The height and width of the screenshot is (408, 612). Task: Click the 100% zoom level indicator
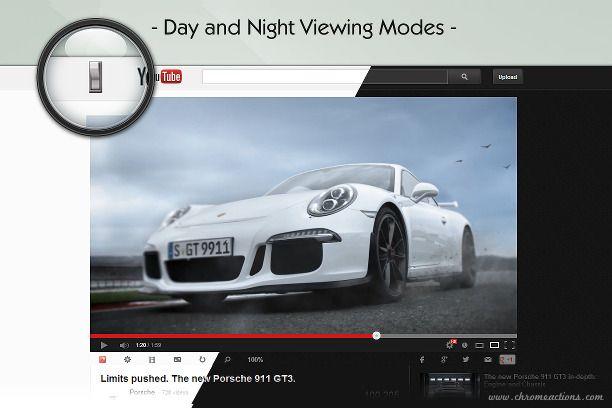point(255,360)
